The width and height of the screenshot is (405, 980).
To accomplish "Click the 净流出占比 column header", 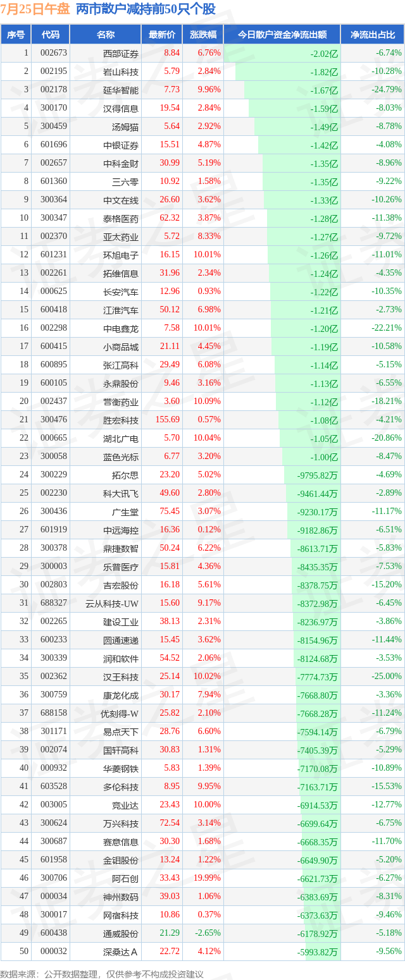I will point(373,35).
